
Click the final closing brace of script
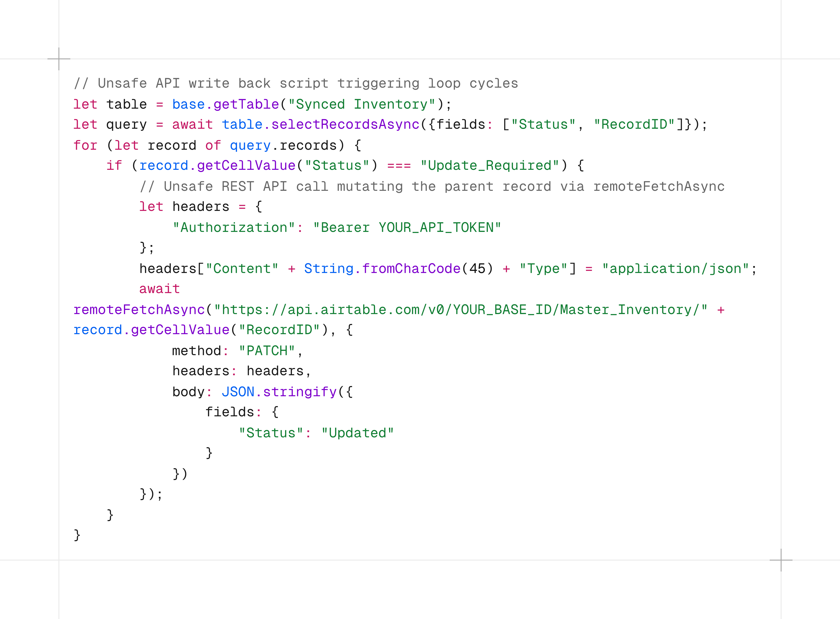pyautogui.click(x=77, y=535)
